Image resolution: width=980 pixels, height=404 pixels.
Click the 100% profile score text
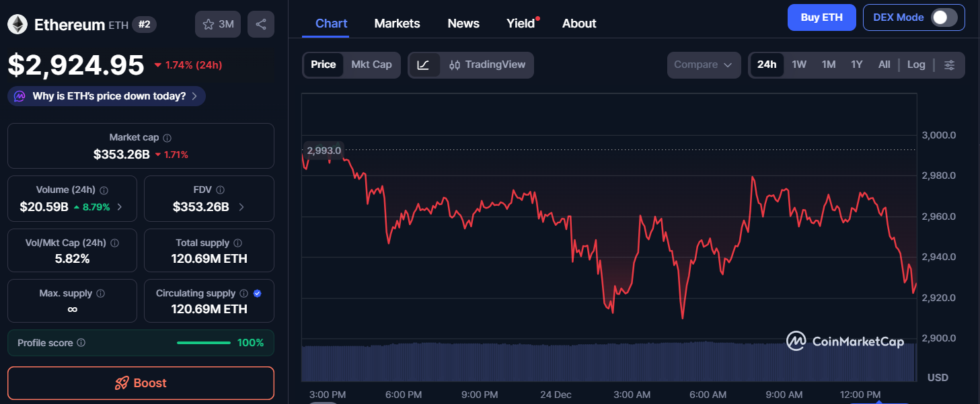click(251, 343)
